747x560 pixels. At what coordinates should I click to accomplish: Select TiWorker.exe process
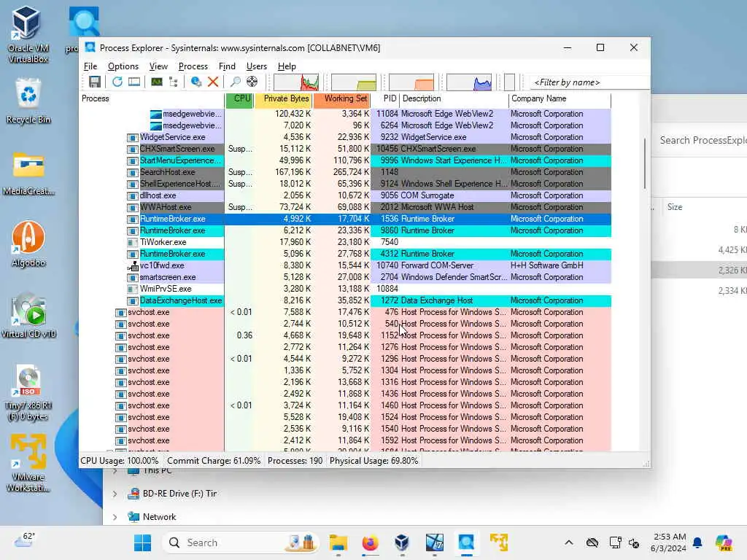[345, 242]
